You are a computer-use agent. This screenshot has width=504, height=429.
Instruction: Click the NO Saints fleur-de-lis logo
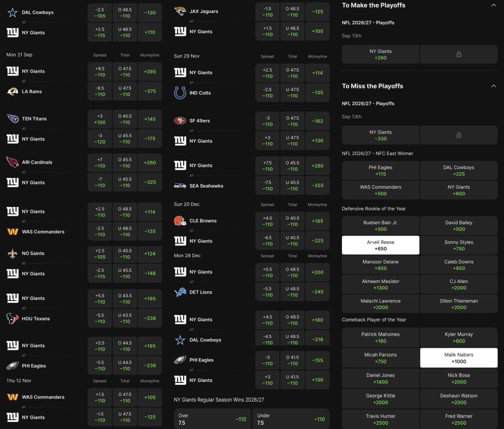[13, 253]
